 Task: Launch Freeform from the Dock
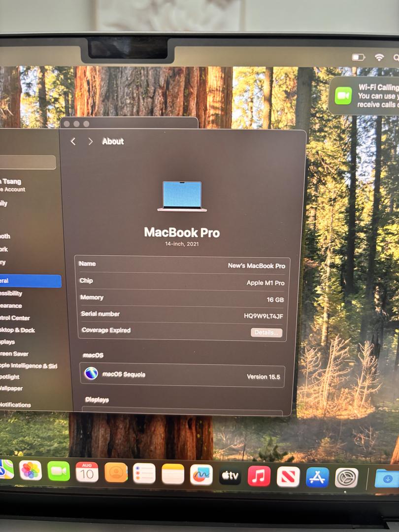[x=201, y=475]
